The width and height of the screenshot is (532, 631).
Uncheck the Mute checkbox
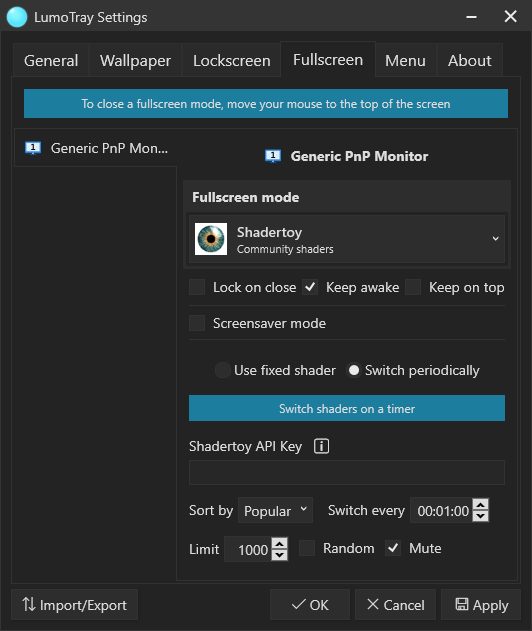[393, 548]
